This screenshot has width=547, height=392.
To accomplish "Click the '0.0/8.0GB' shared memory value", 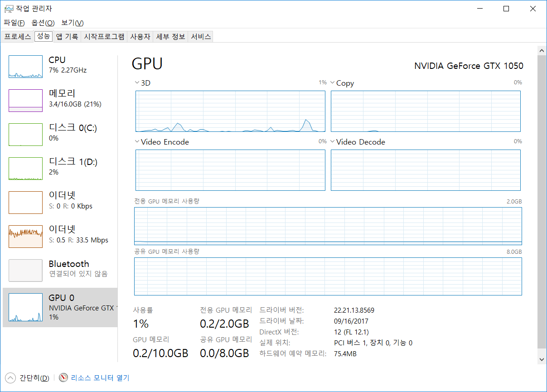I will (x=224, y=353).
